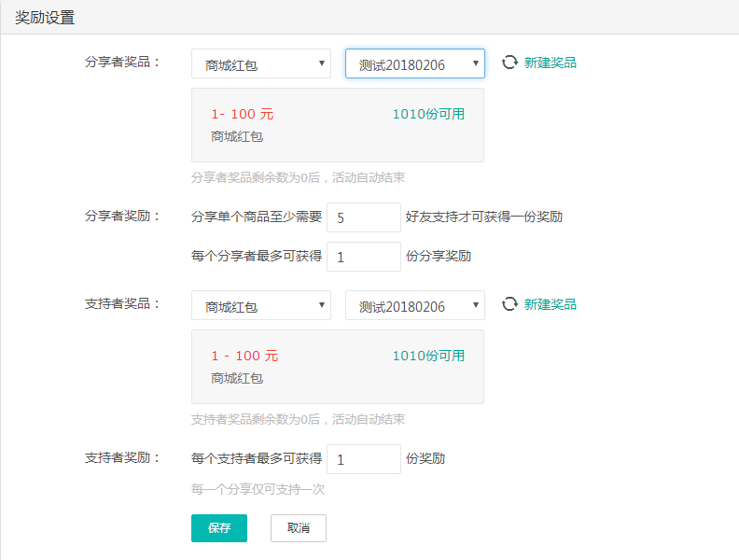Click the 每个分享者最多可获得 quantity field
Viewport: 739px width, 560px height.
363,257
